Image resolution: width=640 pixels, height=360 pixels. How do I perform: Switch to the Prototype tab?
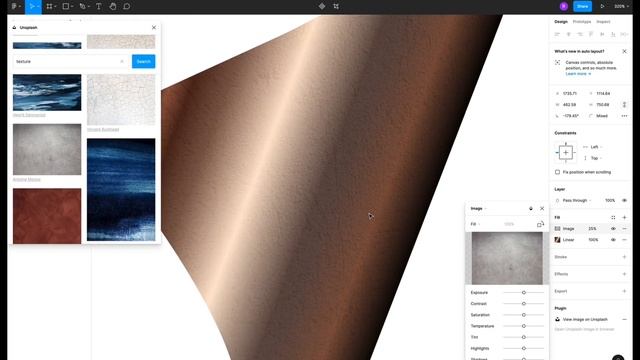(582, 22)
